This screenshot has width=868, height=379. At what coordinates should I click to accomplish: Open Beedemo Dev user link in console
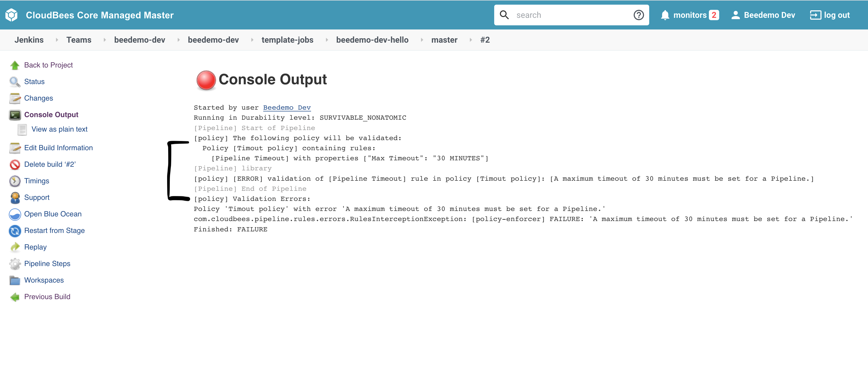tap(287, 108)
